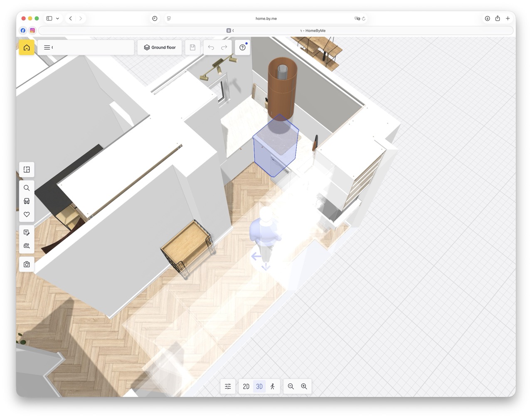Expand the Safari sidebar dropdown chevron
The height and width of the screenshot is (418, 532).
57,18
